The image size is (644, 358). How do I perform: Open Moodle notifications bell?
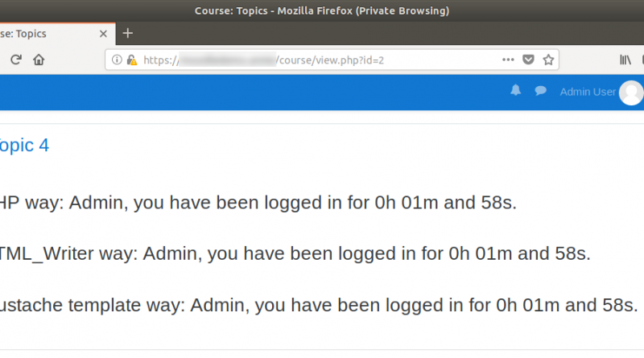coord(515,91)
